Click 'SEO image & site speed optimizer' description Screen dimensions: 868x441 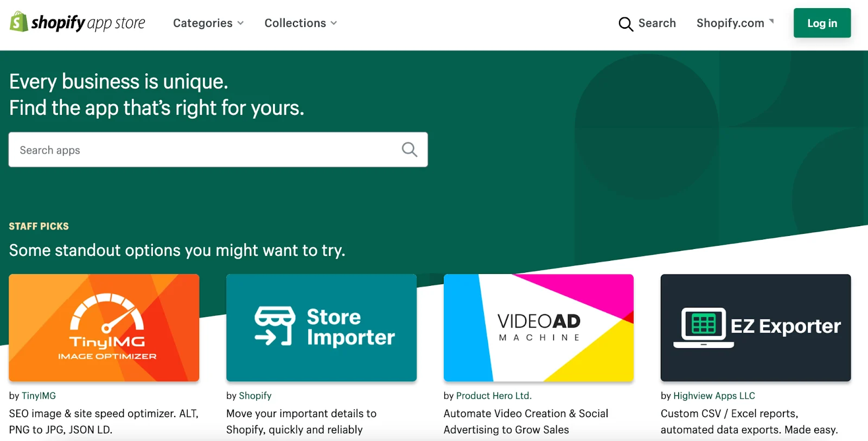coord(104,421)
